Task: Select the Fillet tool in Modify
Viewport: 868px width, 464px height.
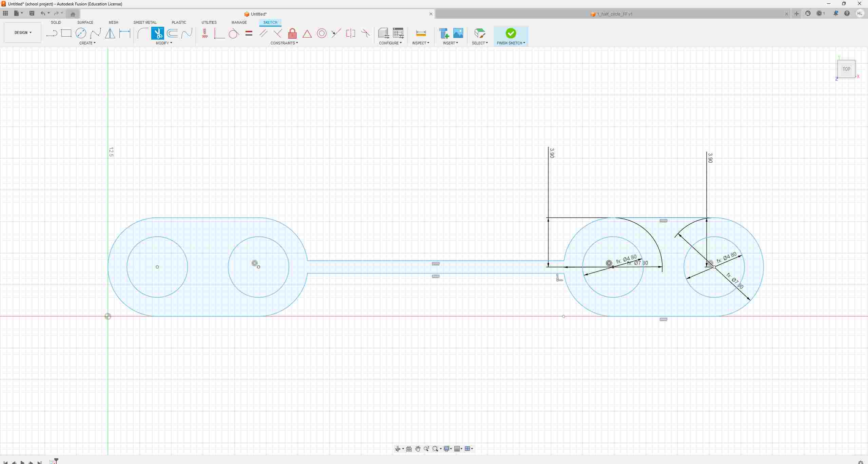Action: 143,33
